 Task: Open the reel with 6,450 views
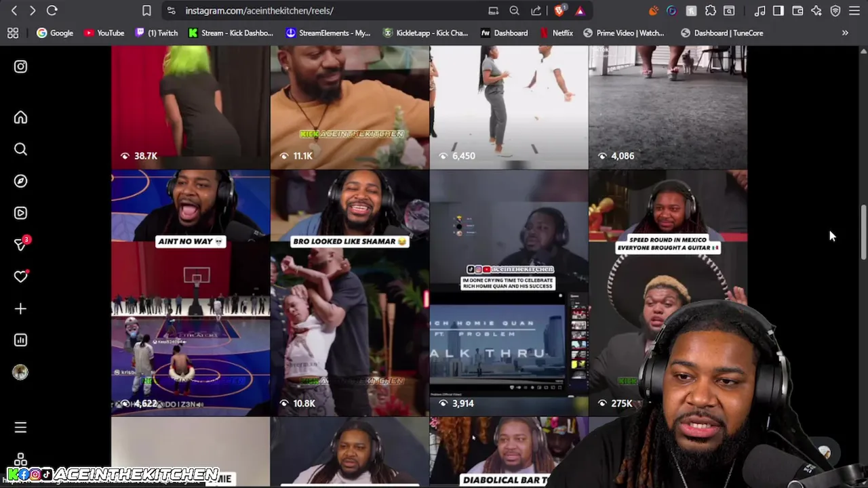pyautogui.click(x=509, y=107)
